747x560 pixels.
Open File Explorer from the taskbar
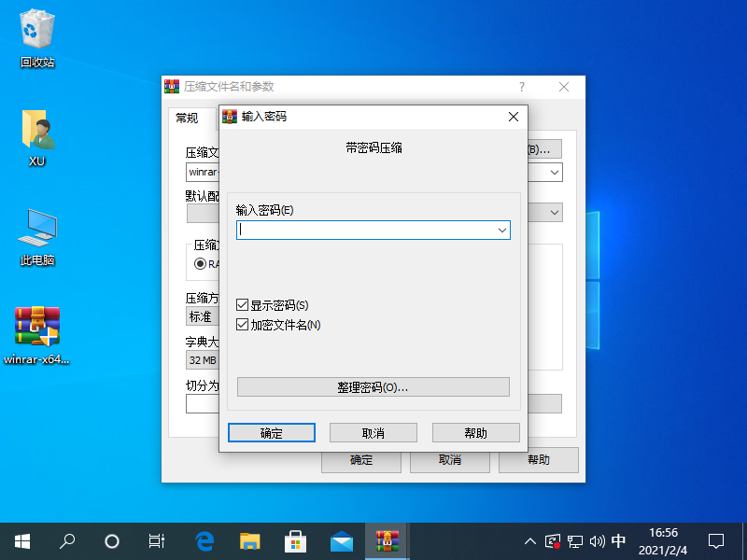pos(250,540)
